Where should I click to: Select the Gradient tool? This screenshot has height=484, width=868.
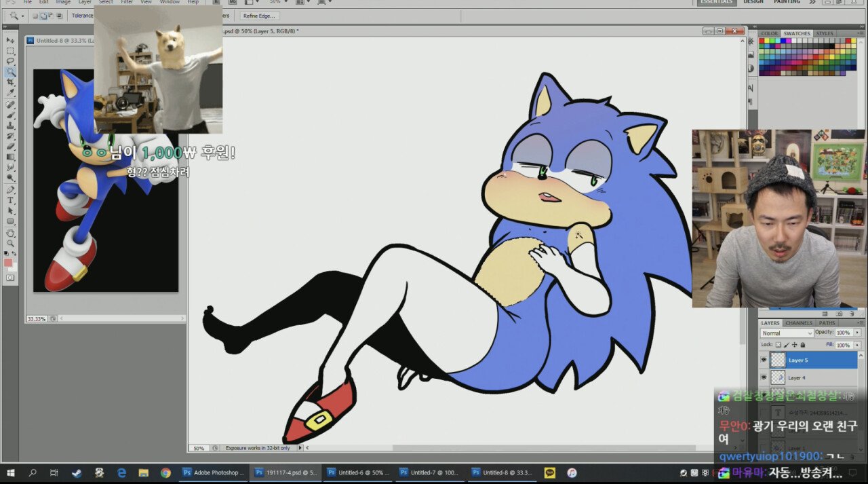pos(11,157)
